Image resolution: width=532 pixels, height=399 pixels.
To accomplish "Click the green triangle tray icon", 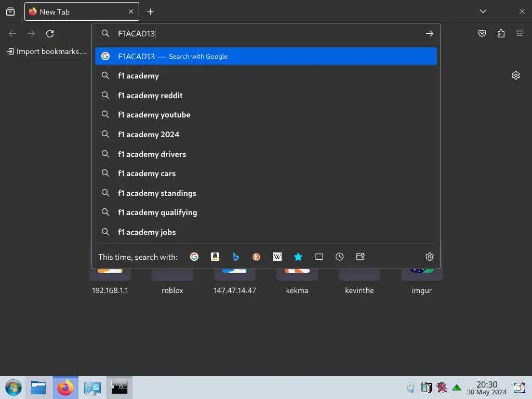I will pyautogui.click(x=457, y=388).
